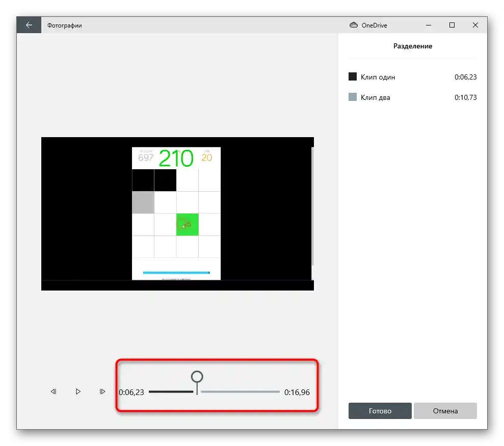Play the video preview

tap(78, 391)
